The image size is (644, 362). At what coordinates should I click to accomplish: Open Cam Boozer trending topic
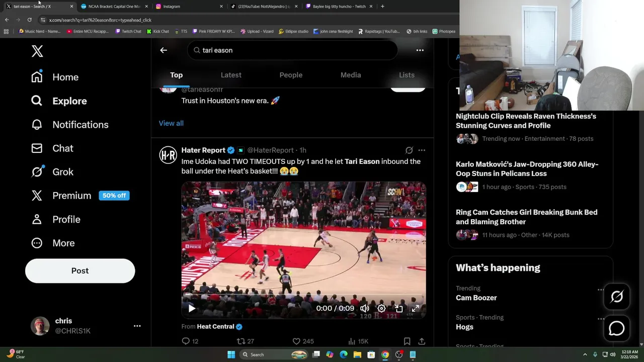pyautogui.click(x=476, y=298)
